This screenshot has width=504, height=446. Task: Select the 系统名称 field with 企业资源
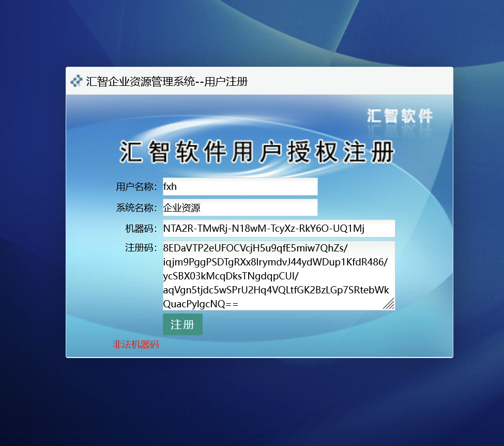[240, 207]
